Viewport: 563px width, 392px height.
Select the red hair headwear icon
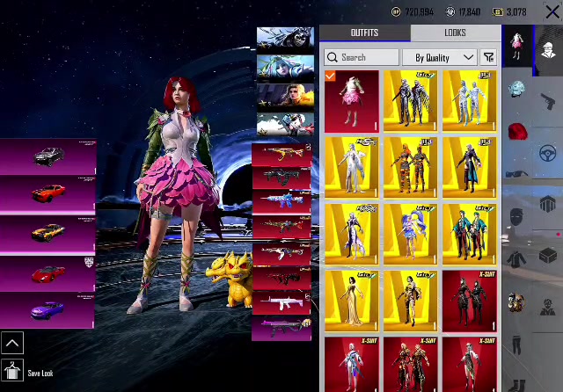[x=517, y=131]
